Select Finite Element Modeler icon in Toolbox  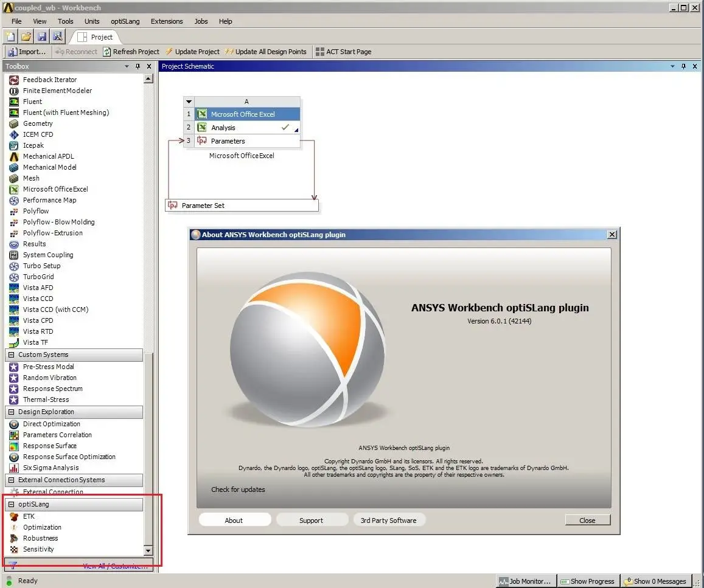coord(14,91)
